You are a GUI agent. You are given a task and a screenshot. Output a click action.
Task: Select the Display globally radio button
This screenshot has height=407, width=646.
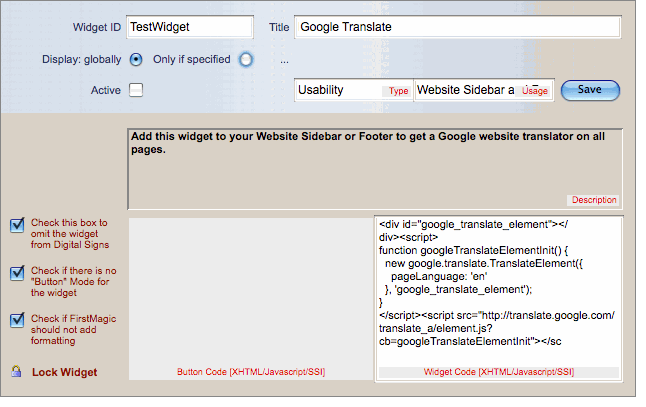[x=136, y=59]
